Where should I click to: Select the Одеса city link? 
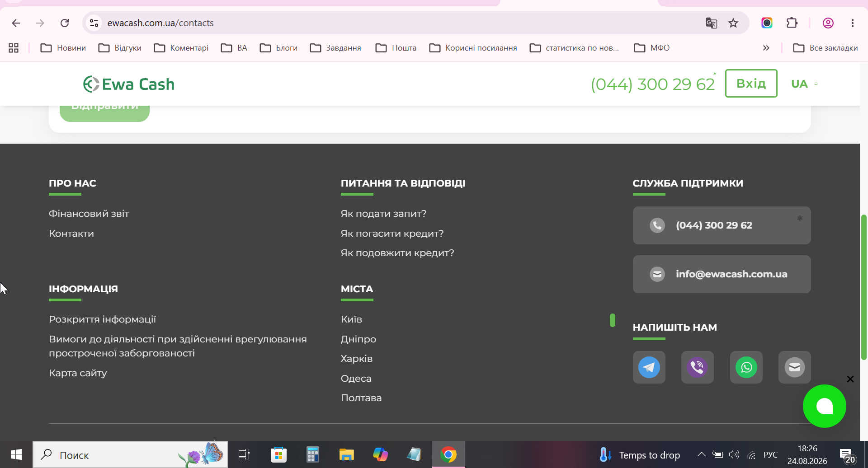(356, 379)
